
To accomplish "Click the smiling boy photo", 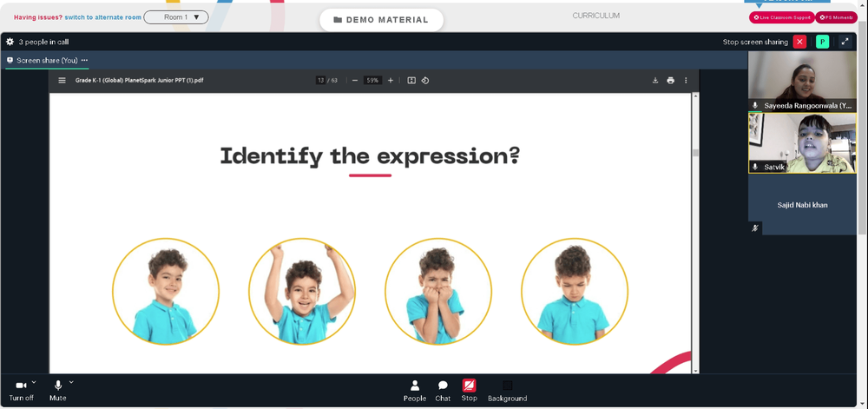I will (166, 292).
